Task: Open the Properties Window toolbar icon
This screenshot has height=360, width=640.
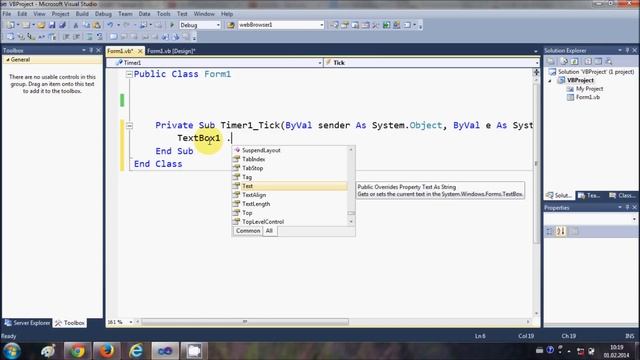Action: [345, 25]
